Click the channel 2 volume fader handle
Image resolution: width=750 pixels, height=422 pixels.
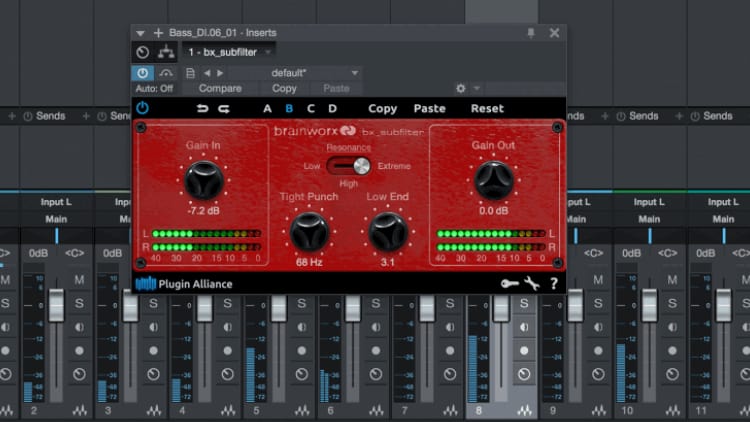[56, 305]
